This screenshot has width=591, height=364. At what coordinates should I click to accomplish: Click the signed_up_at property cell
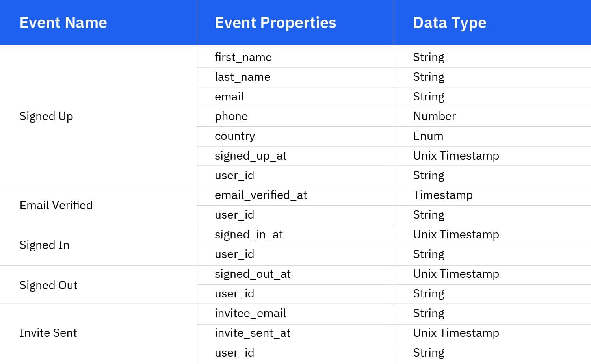click(251, 156)
